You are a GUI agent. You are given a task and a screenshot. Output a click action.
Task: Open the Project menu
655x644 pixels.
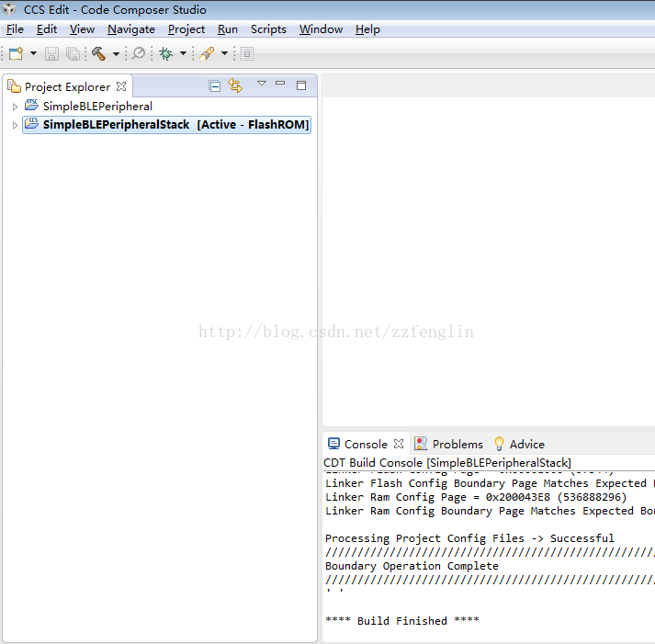186,29
